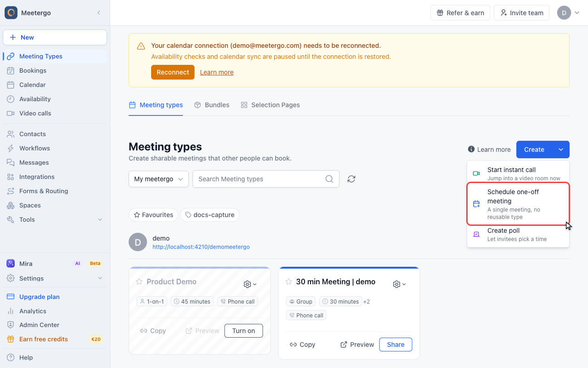The width and height of the screenshot is (588, 368).
Task: Open the Learn more link in the warning banner
Action: tap(217, 72)
